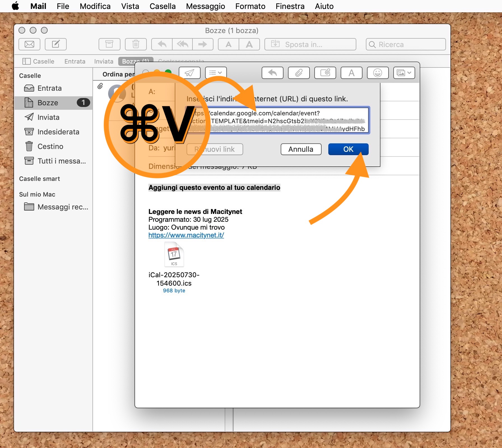Screen dimensions: 502x448
Task: Open the emoji picker smiley button
Action: click(378, 73)
